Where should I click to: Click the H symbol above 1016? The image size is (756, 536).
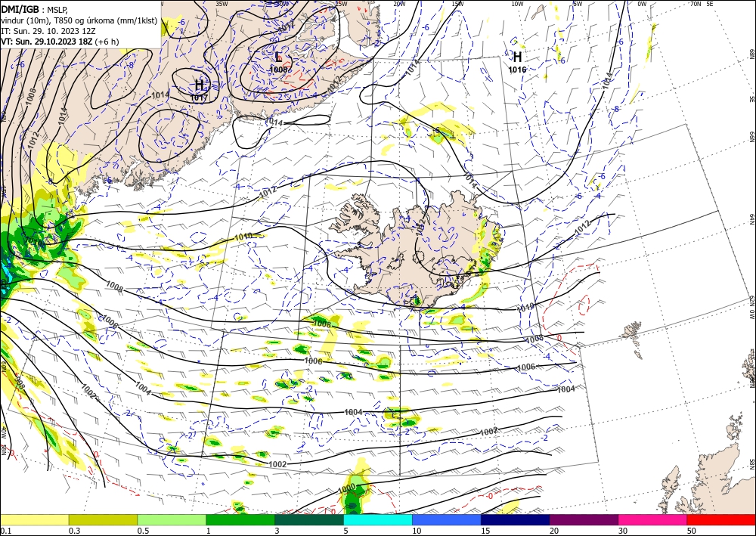coord(517,57)
